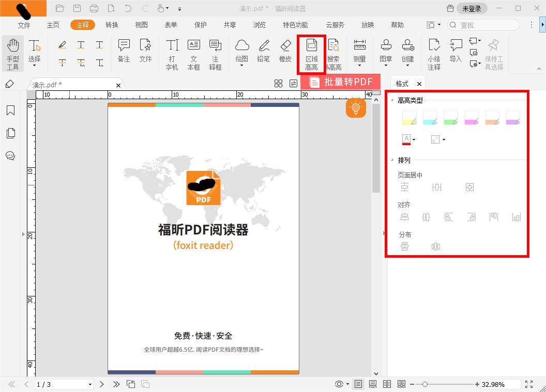546x392 pixels.
Task: Click the 批量转PDF button
Action: (342, 82)
